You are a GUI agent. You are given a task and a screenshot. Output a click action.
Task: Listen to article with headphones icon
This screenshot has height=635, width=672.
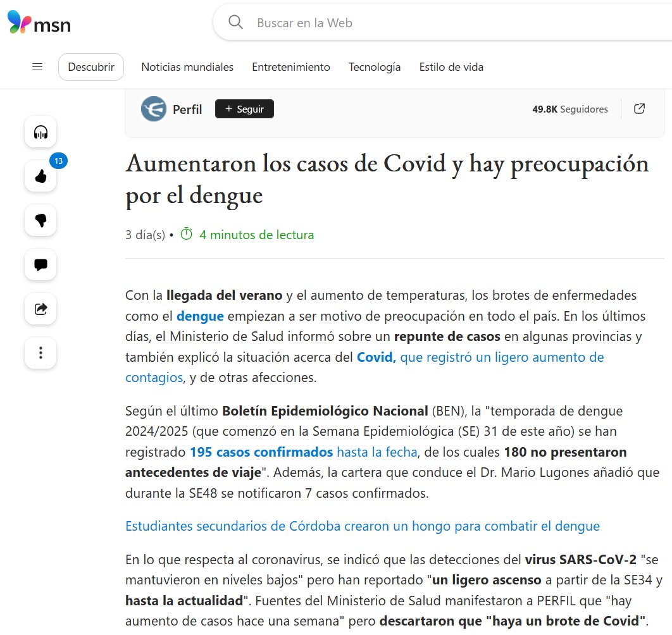point(40,132)
